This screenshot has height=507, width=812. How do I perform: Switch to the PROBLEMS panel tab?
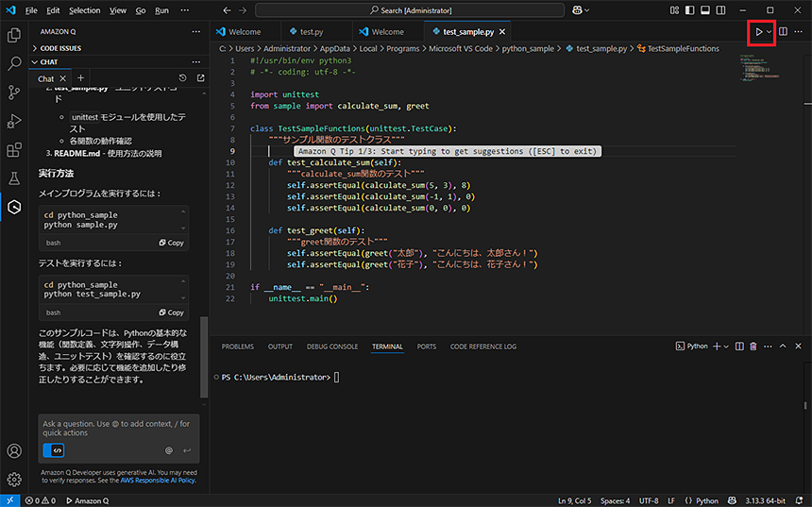[x=238, y=346]
